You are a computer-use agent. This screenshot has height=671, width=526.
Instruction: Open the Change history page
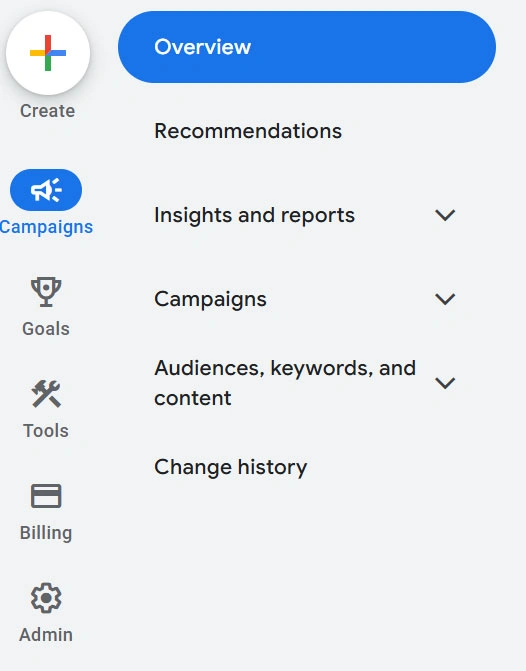(x=230, y=467)
